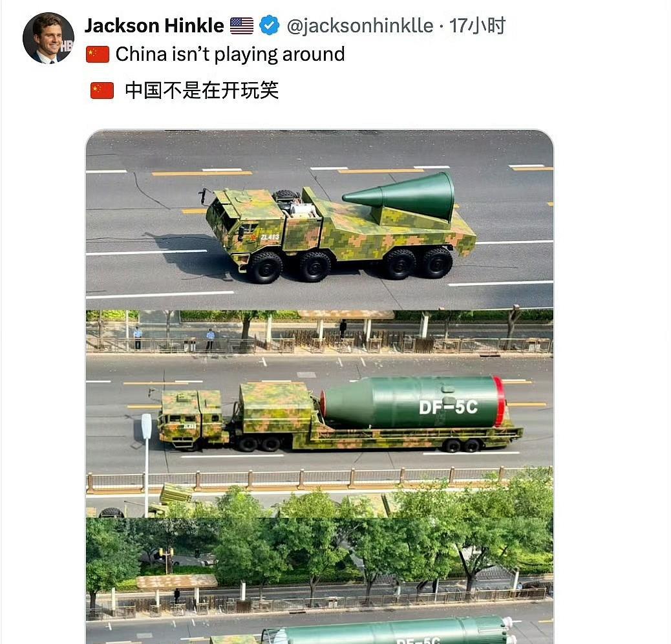Image resolution: width=671 pixels, height=644 pixels.
Task: Click the 17小时 post timestamp
Action: [x=477, y=26]
